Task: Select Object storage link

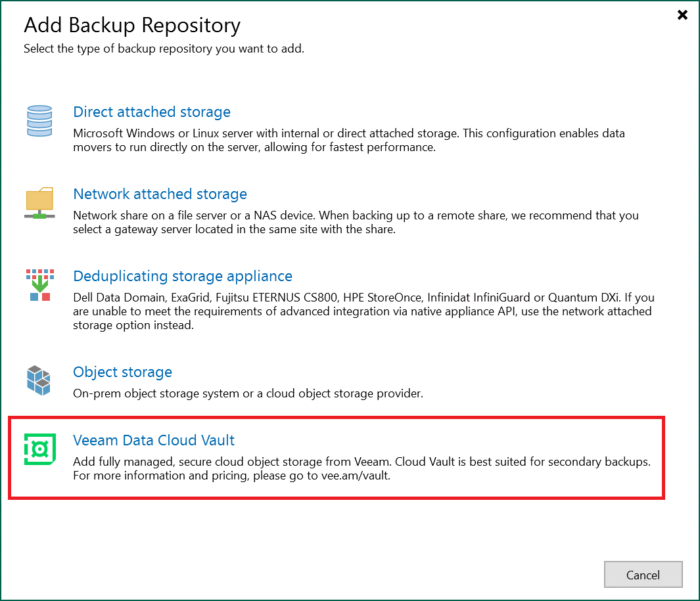Action: click(122, 372)
